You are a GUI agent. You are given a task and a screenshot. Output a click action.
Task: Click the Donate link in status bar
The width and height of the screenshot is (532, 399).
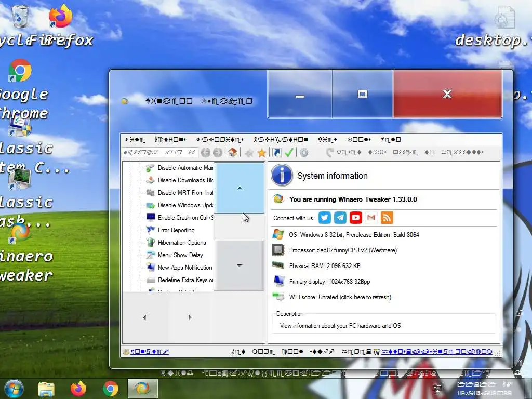pos(150,352)
